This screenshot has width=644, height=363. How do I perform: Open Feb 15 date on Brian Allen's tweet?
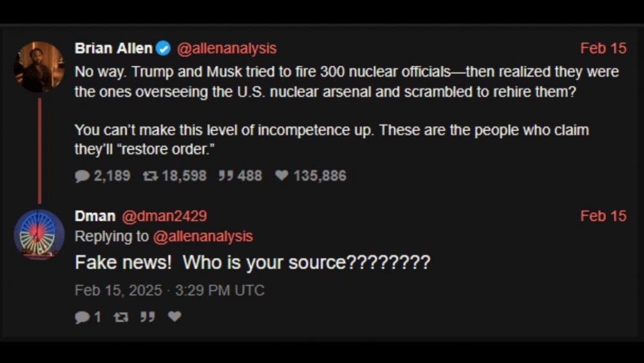(603, 48)
